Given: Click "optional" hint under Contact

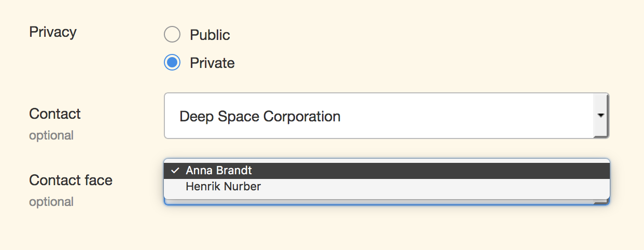Looking at the screenshot, I should tap(51, 136).
